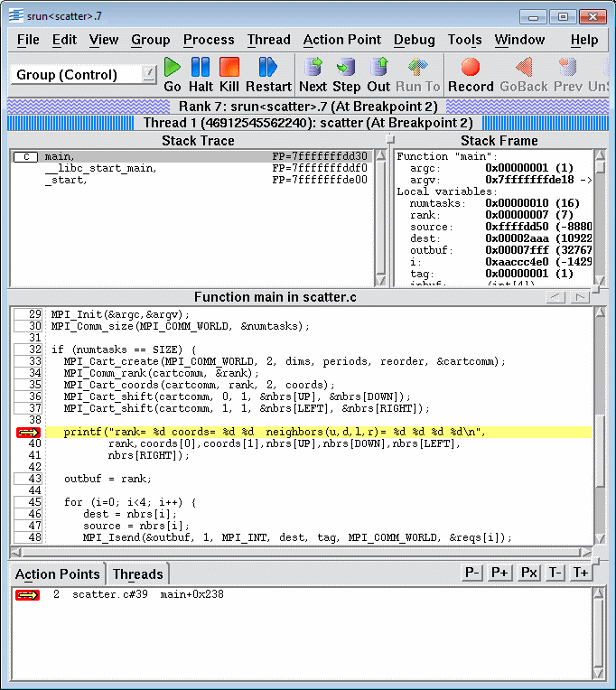Screen dimensions: 616x690
Task: Click the argv pointer value
Action: pyautogui.click(x=537, y=180)
